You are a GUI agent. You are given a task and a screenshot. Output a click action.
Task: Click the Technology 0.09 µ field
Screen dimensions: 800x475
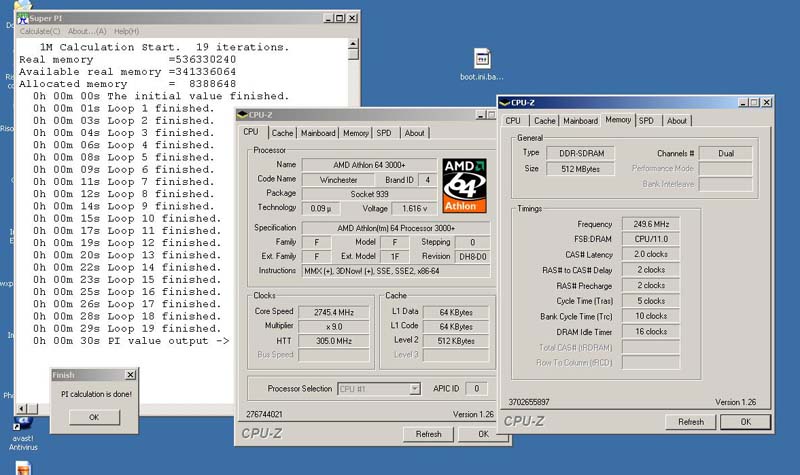click(320, 208)
